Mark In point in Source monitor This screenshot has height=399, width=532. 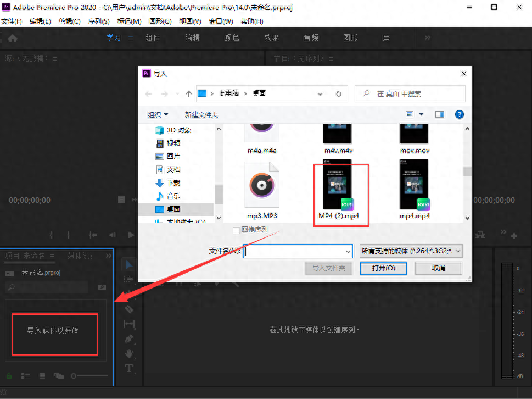[51, 235]
